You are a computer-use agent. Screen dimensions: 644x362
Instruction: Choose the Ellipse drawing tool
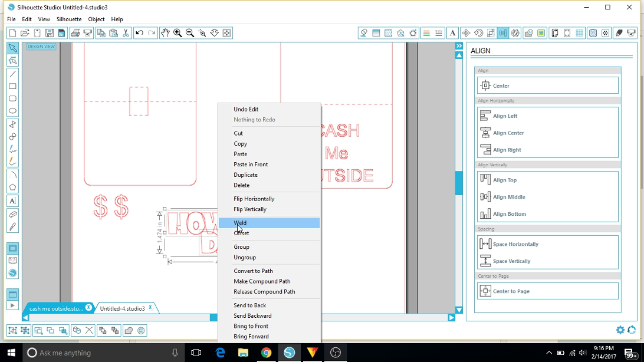(x=13, y=111)
